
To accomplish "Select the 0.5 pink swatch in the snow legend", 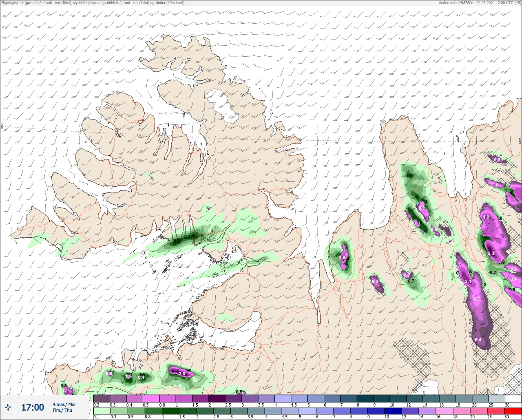I will click(x=151, y=399).
